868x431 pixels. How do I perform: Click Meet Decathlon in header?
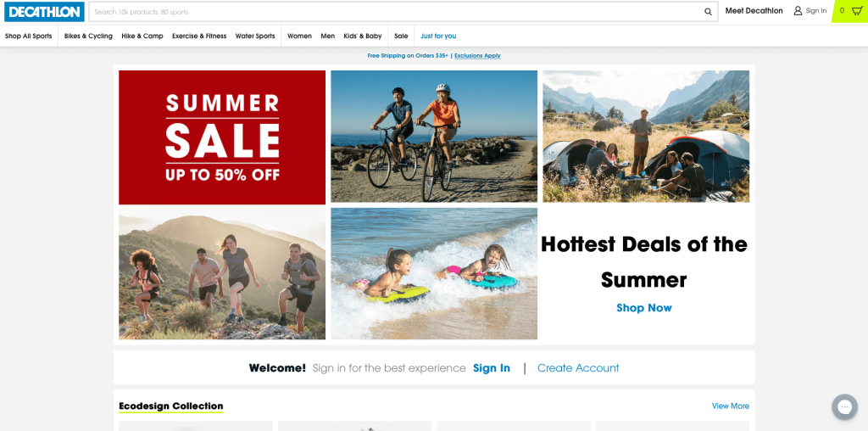coord(754,11)
